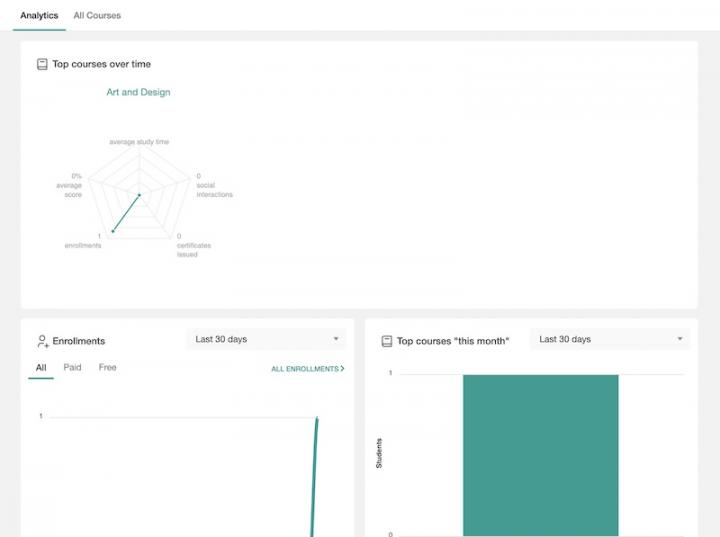Click the enrollments point on the radar chart

coord(113,231)
